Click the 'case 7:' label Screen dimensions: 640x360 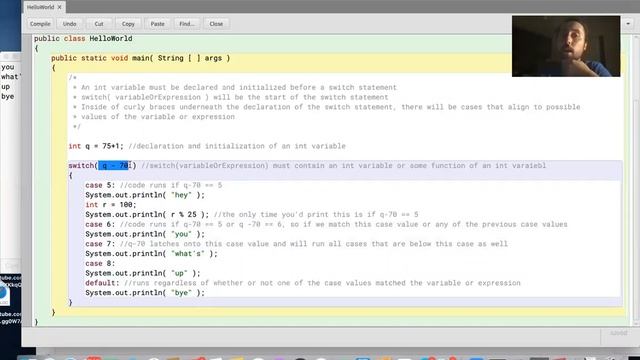[100, 244]
